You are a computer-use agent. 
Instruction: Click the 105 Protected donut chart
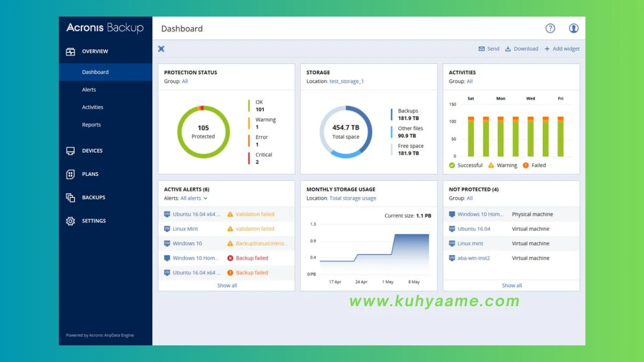(x=203, y=132)
